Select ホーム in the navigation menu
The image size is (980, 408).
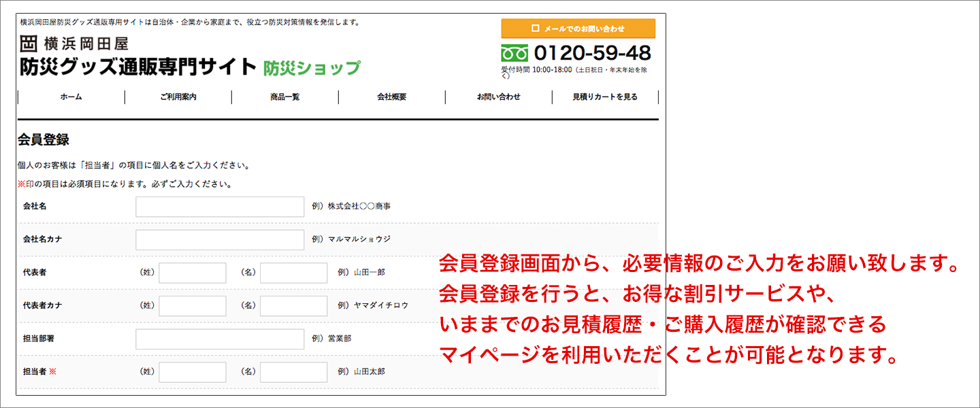pyautogui.click(x=70, y=97)
